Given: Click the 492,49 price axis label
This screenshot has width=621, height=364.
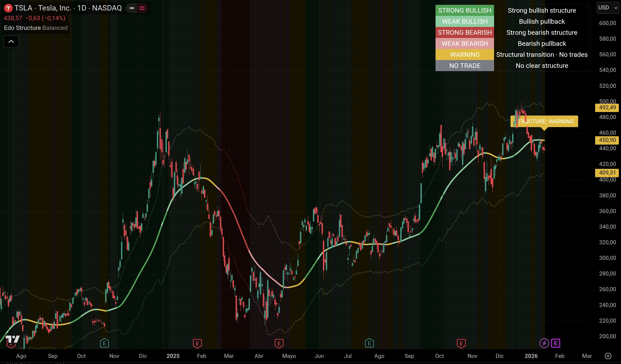Looking at the screenshot, I should [607, 108].
